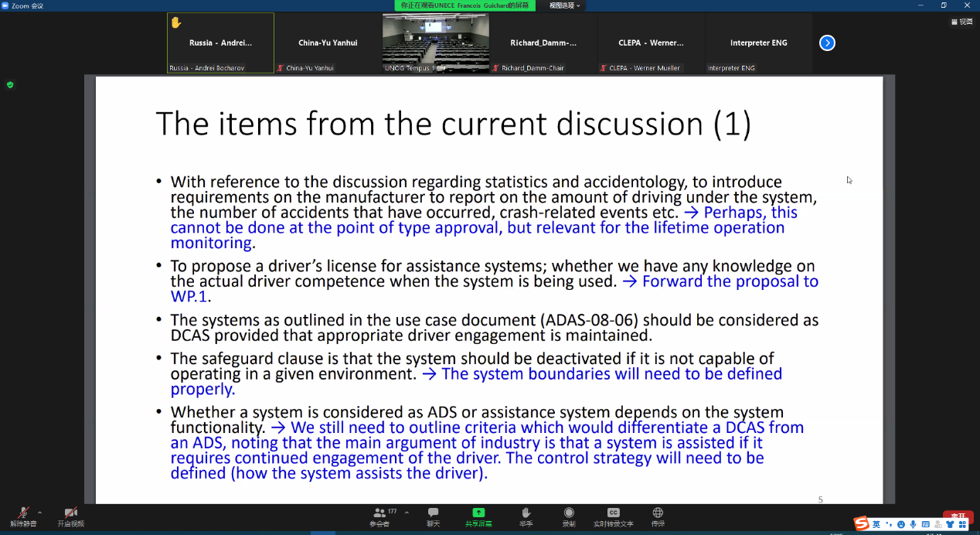Raise hand using the hand icon
The image size is (980, 535).
[526, 516]
